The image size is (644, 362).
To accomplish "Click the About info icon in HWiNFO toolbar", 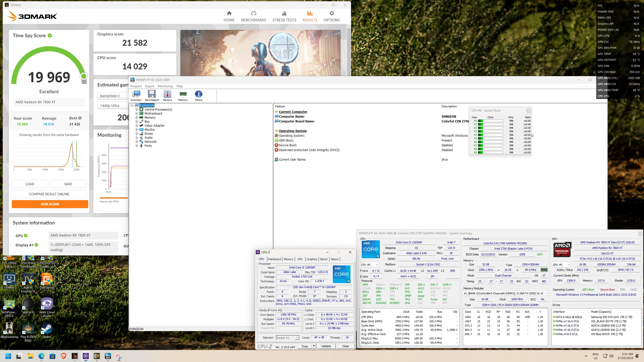I will (198, 96).
